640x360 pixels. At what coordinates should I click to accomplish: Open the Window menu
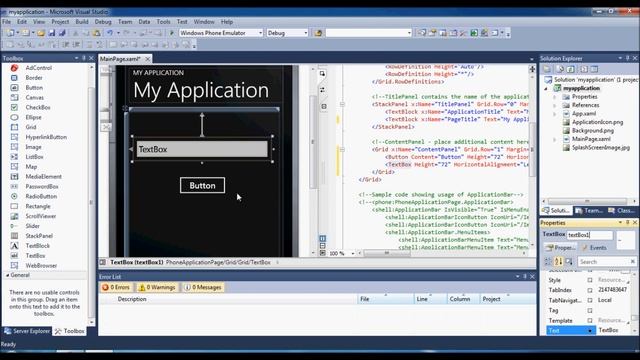pyautogui.click(x=204, y=22)
